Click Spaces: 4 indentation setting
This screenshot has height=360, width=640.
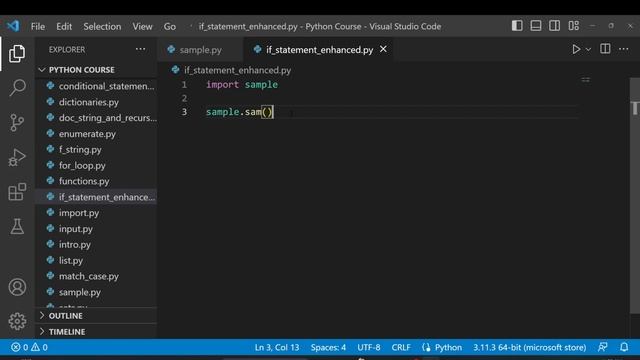coord(328,347)
